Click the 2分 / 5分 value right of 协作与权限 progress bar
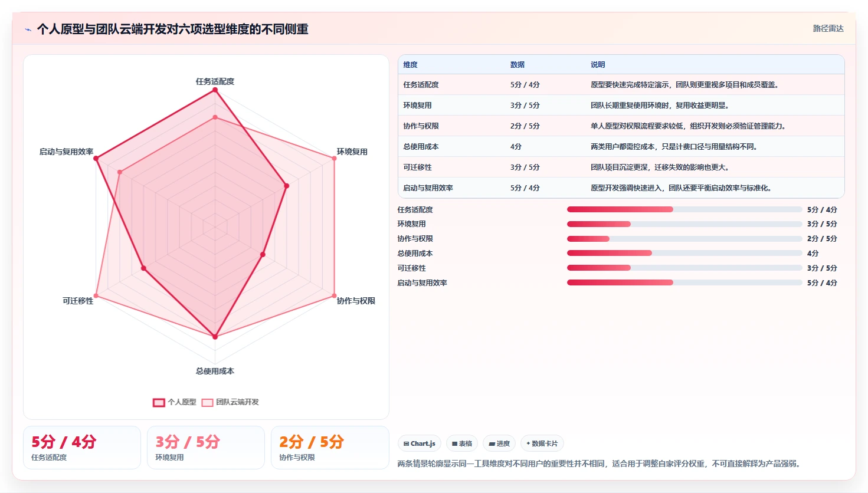The width and height of the screenshot is (868, 493). tap(822, 239)
